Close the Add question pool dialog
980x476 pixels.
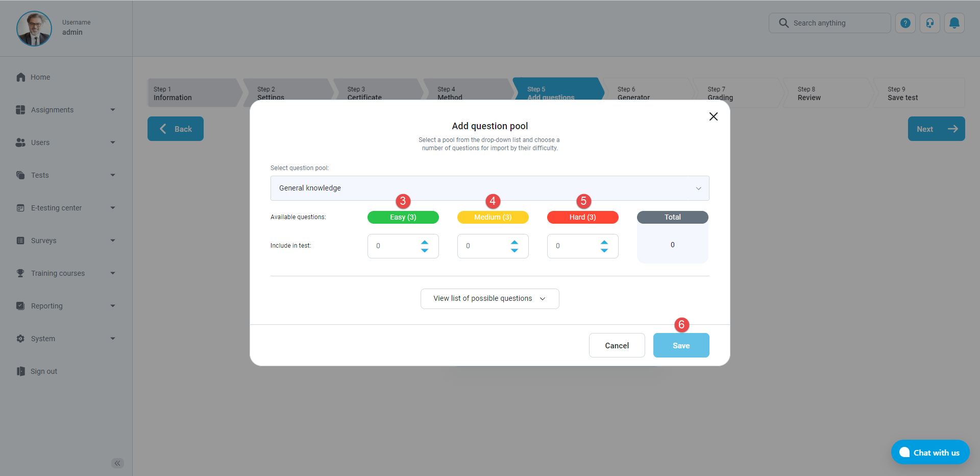[x=713, y=116]
